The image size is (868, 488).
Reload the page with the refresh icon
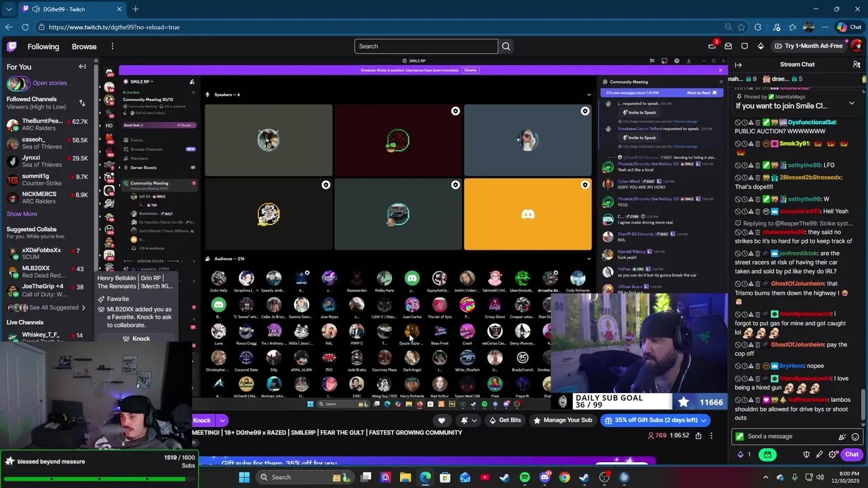(x=25, y=27)
